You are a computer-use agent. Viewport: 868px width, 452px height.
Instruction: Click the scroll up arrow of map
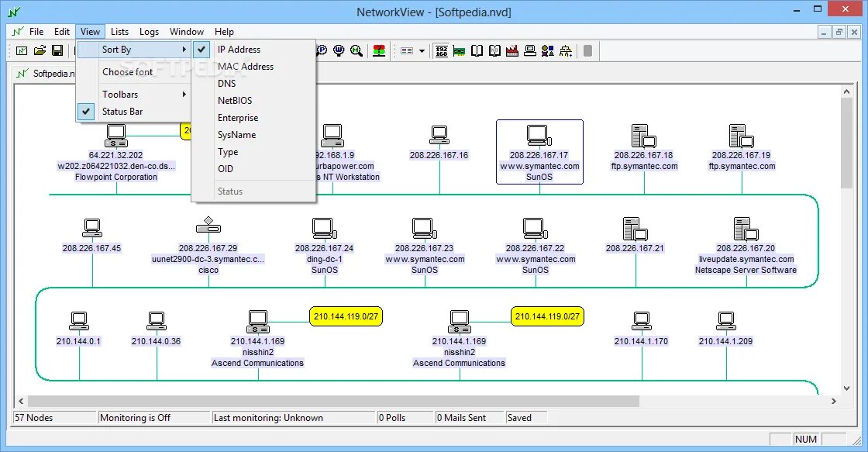coord(847,91)
